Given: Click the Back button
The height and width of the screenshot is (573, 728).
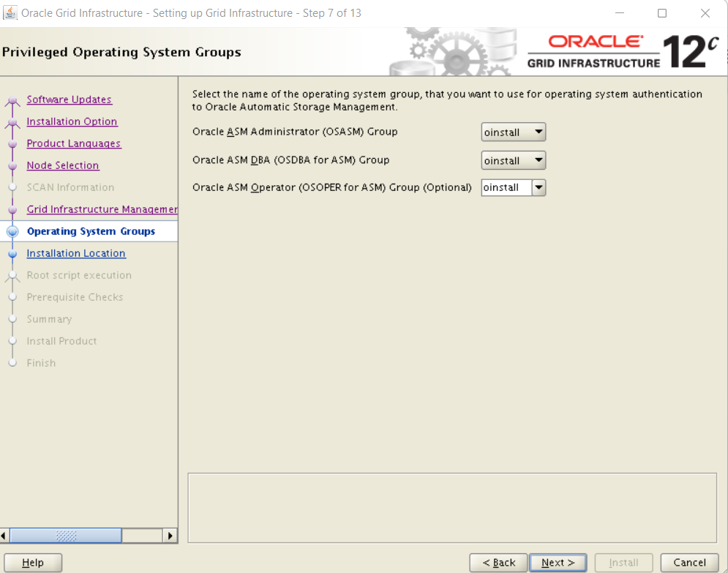Looking at the screenshot, I should click(498, 563).
